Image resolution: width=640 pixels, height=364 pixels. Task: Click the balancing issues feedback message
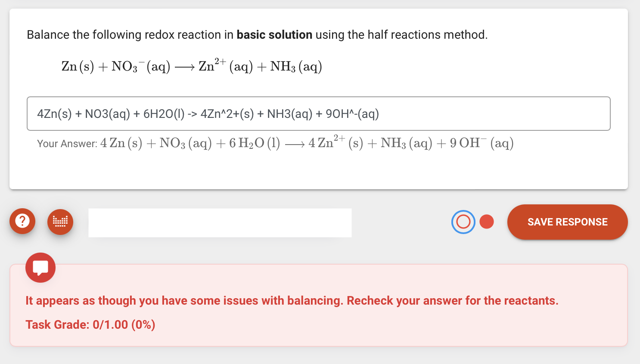292,300
